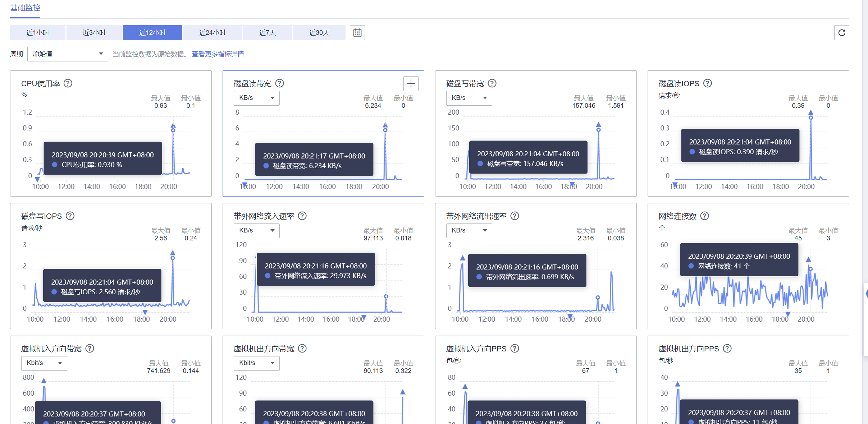Click the help icon beside 磁盘写带宽
868x424 pixels.
[492, 83]
